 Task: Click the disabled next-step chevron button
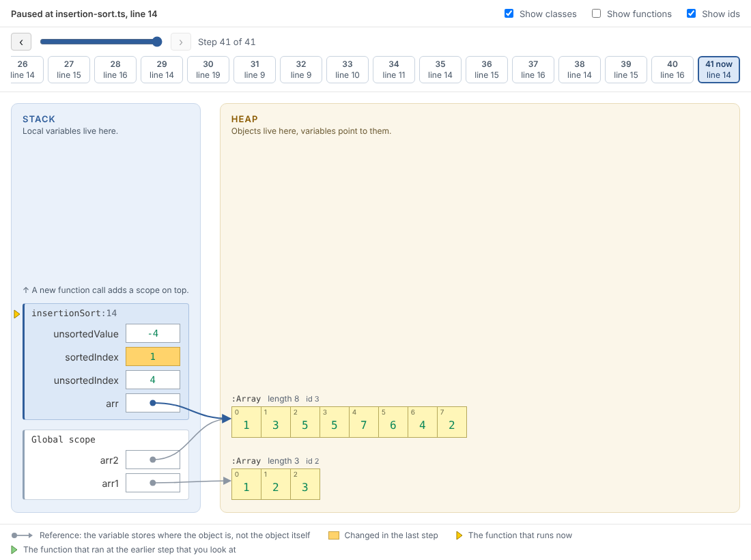[x=180, y=42]
